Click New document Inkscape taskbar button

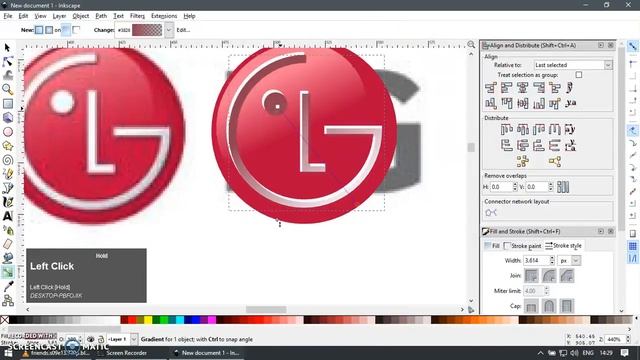(207, 353)
